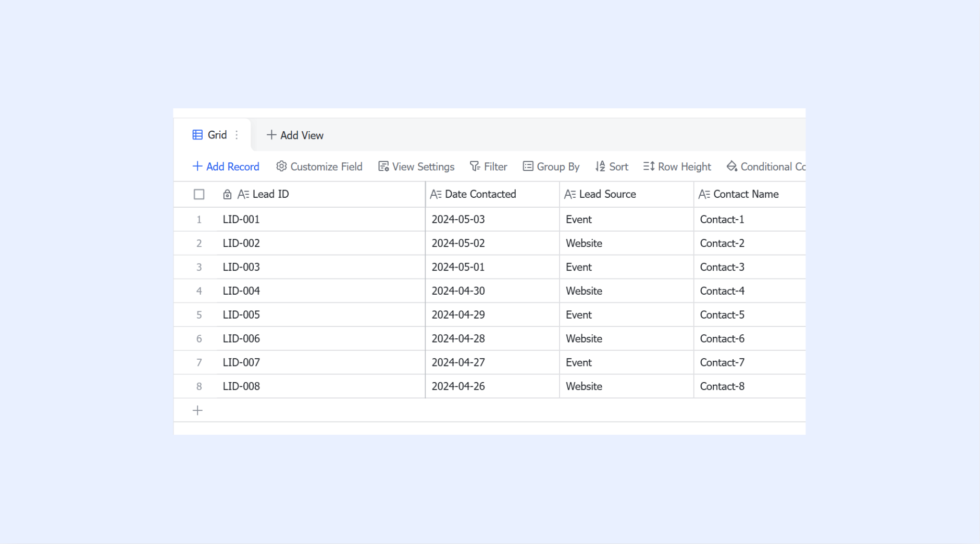The width and height of the screenshot is (980, 544).
Task: Click the Row Height icon
Action: tap(649, 166)
